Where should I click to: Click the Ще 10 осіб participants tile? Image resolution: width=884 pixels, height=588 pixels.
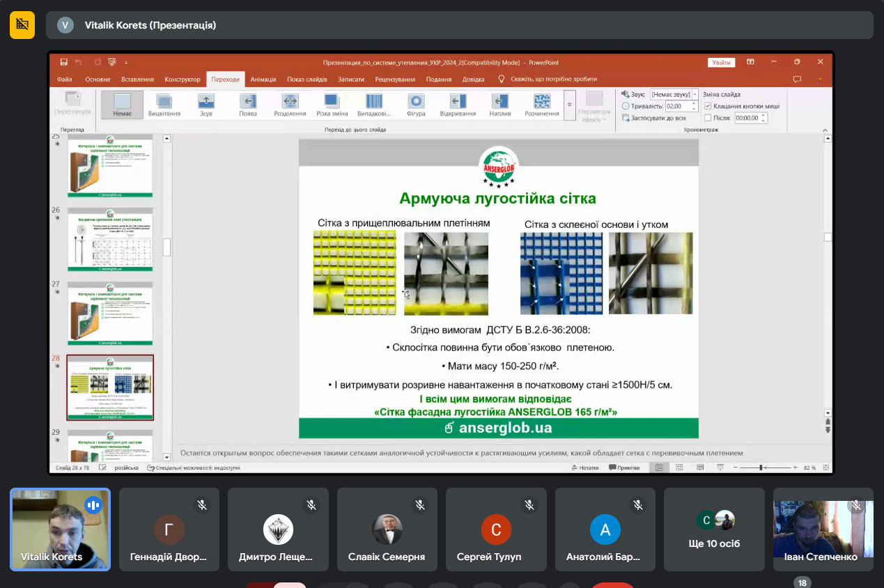tap(714, 529)
